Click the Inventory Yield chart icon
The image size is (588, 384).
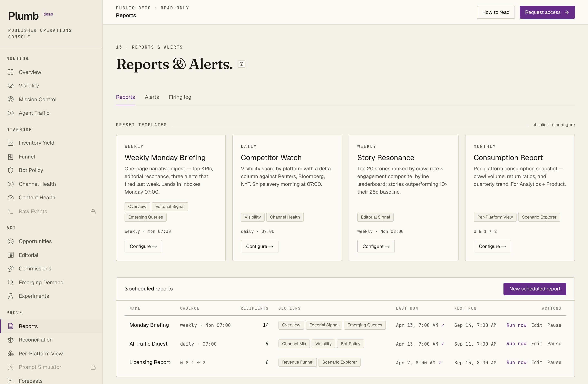point(10,143)
